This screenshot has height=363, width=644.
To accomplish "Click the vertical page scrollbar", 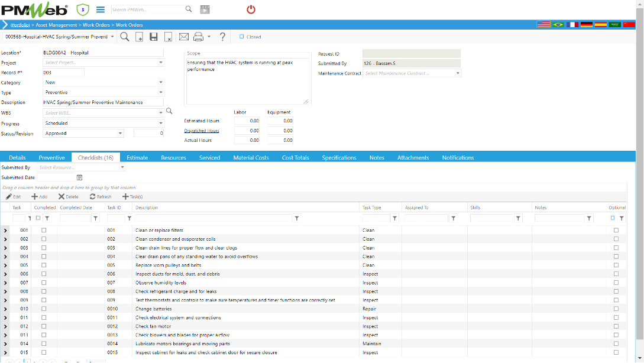I will [x=640, y=173].
